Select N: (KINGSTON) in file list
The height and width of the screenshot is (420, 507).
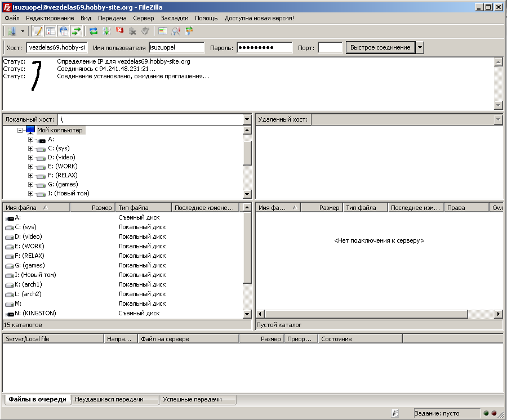35,313
